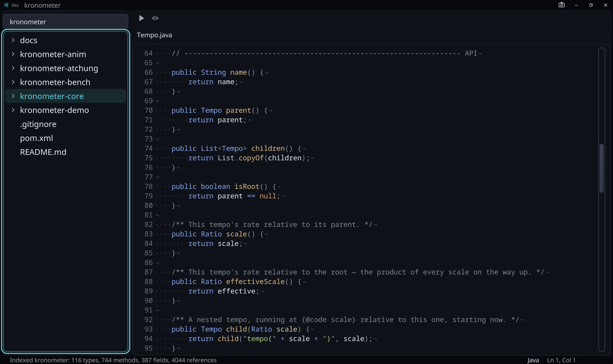The width and height of the screenshot is (613, 364).
Task: Click the kronometer project header field
Action: tap(66, 22)
